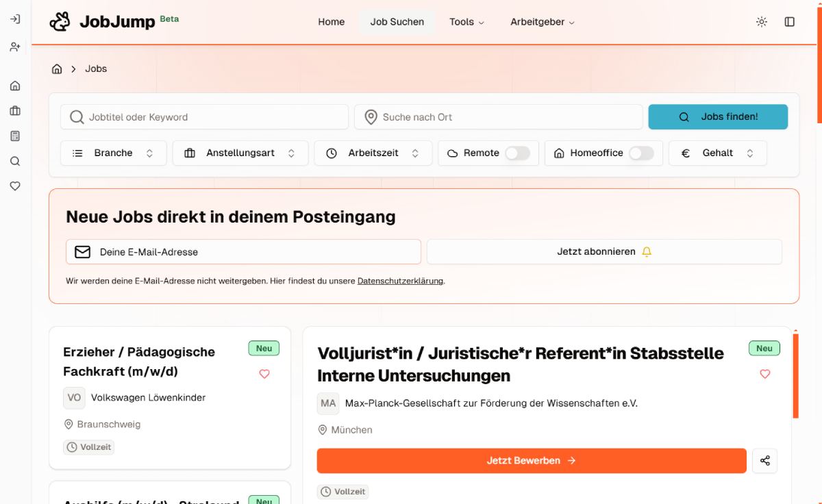Click Vollzeit tag on Erzieher card
The height and width of the screenshot is (504, 822).
pos(89,448)
